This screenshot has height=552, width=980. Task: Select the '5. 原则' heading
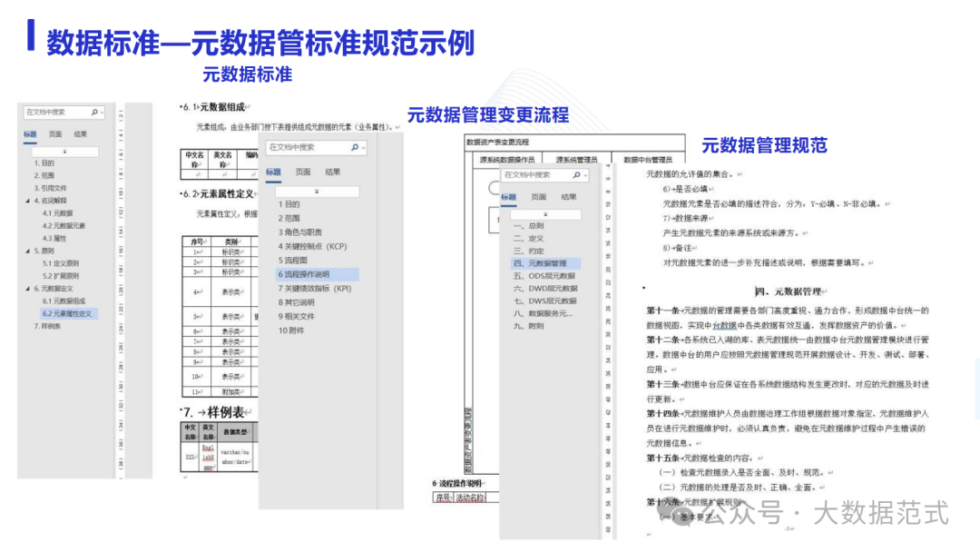point(44,251)
